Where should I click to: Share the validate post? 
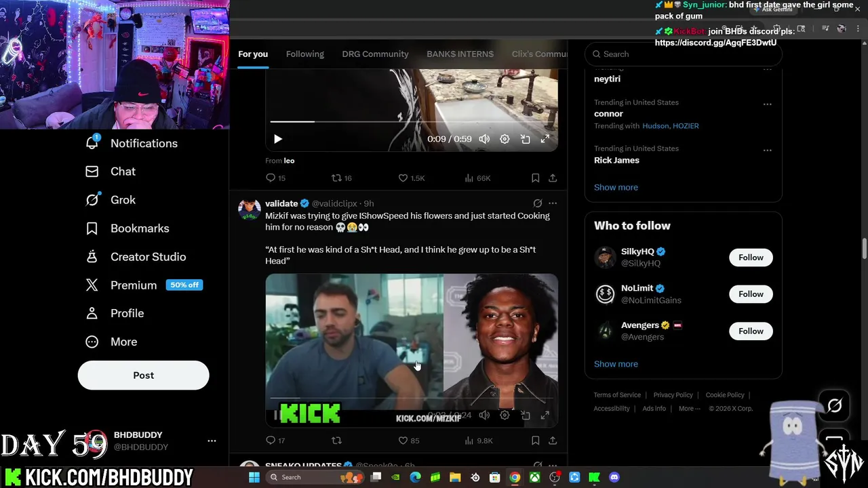pyautogui.click(x=553, y=441)
